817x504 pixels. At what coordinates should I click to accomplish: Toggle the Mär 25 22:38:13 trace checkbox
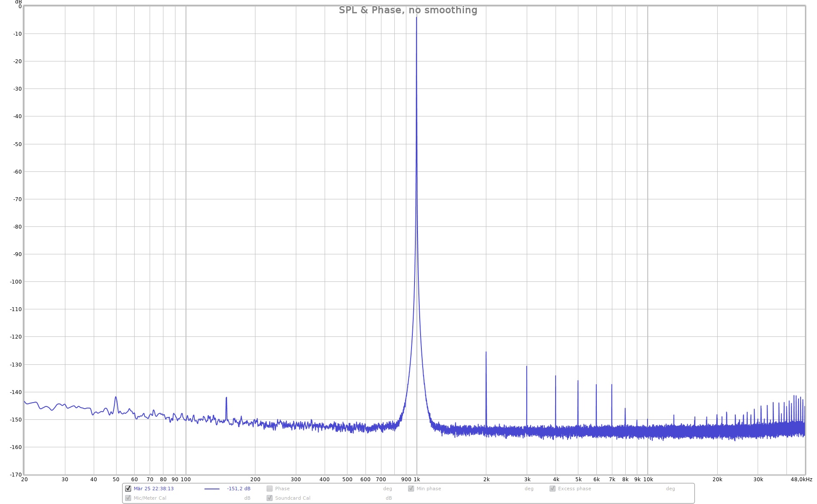coord(128,489)
